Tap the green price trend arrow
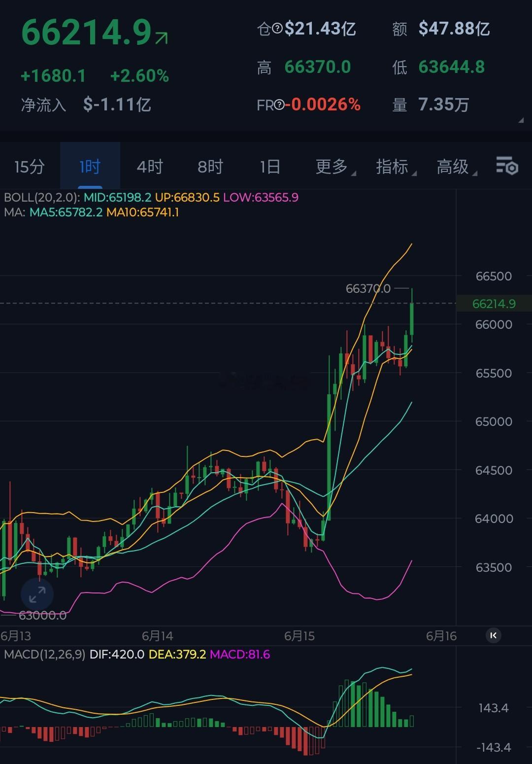This screenshot has height=764, width=532. click(162, 38)
